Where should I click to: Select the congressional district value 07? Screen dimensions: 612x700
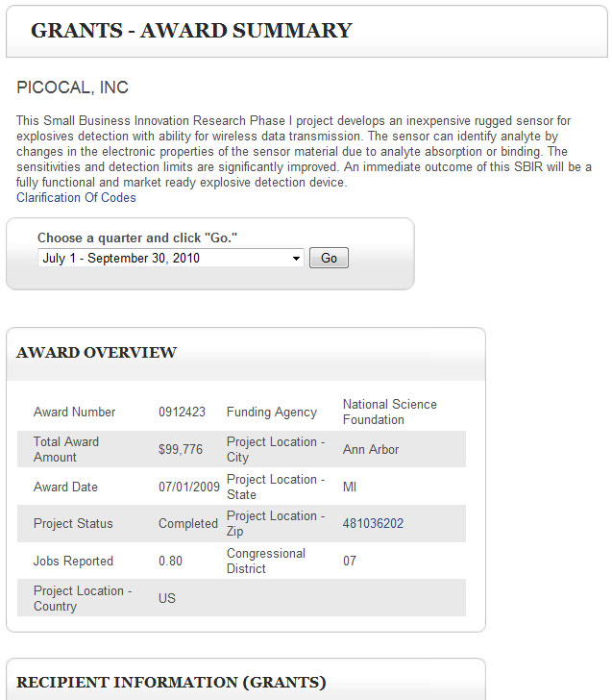tap(350, 562)
